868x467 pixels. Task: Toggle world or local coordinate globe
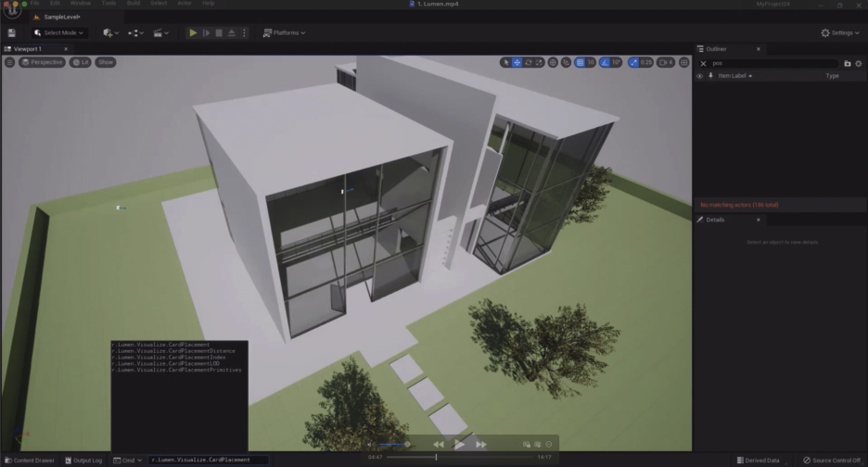pos(553,62)
